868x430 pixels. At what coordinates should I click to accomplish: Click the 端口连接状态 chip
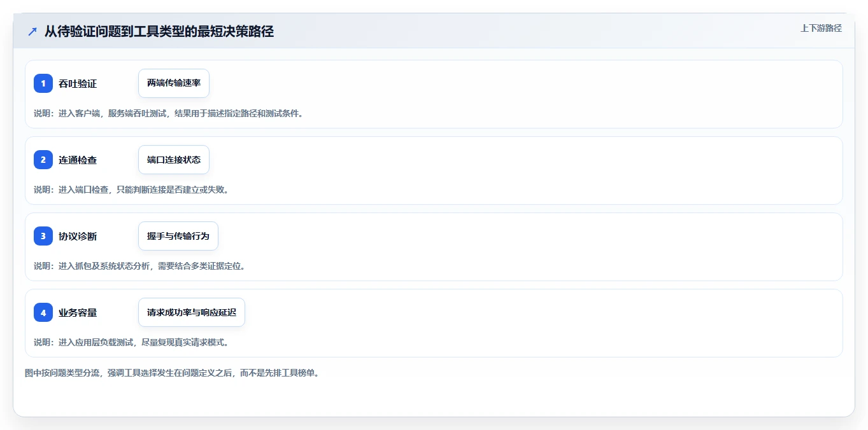(174, 160)
